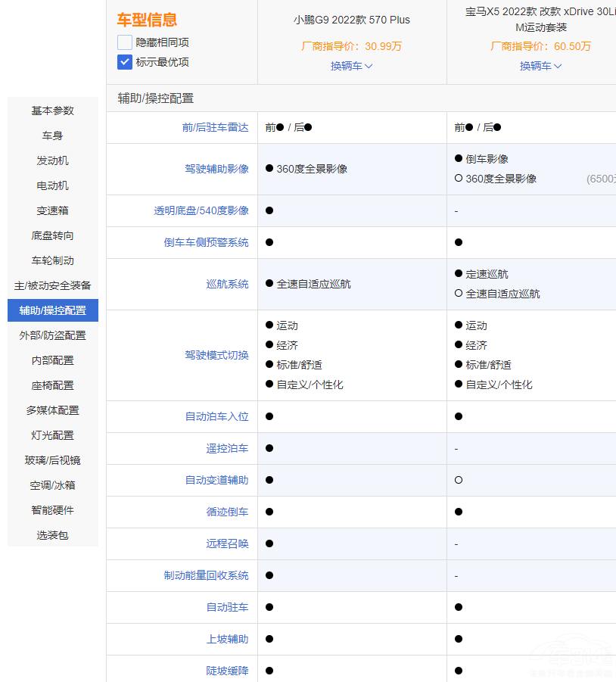Go to 基本参数 in sidebar
This screenshot has height=682, width=616.
(53, 111)
